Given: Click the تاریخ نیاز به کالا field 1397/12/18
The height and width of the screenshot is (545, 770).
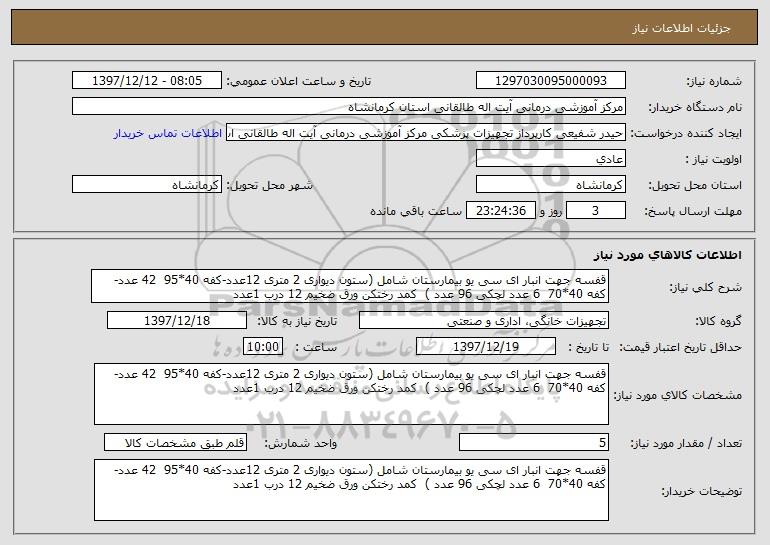Looking at the screenshot, I should (x=177, y=321).
